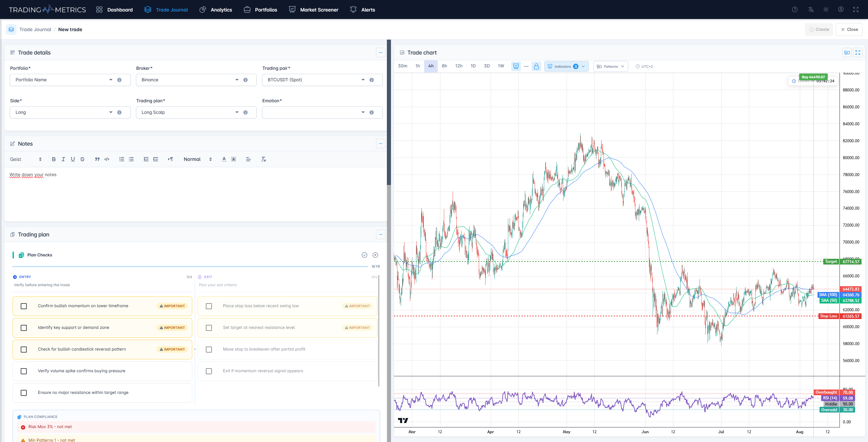Screen dimensions: 868x442
Task: Open the Indicators dropdown
Action: tap(566, 66)
